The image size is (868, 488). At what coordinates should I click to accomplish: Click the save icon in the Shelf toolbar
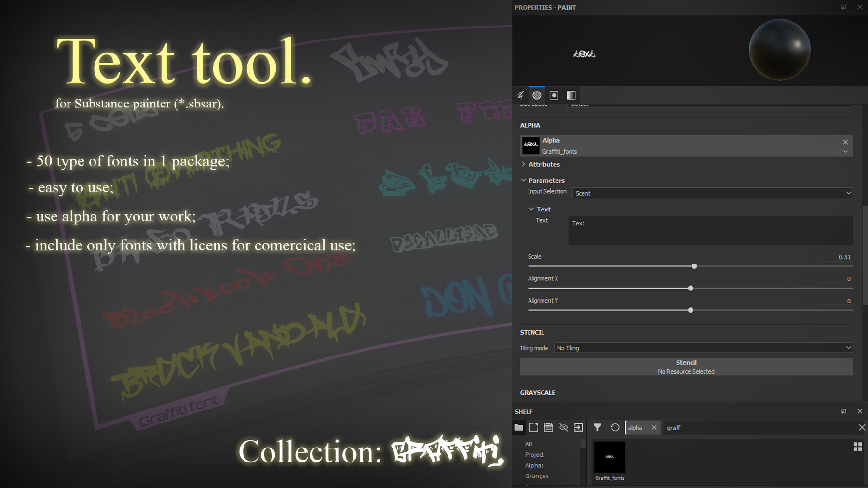point(548,427)
